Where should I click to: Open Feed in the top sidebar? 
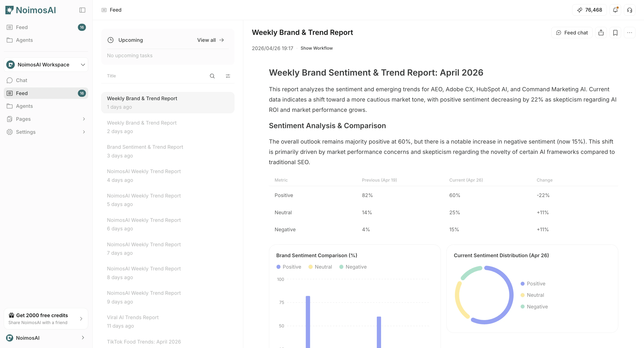pos(46,27)
